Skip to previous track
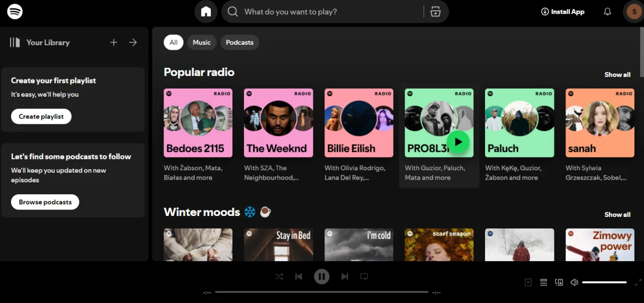The width and height of the screenshot is (644, 303). pyautogui.click(x=299, y=276)
